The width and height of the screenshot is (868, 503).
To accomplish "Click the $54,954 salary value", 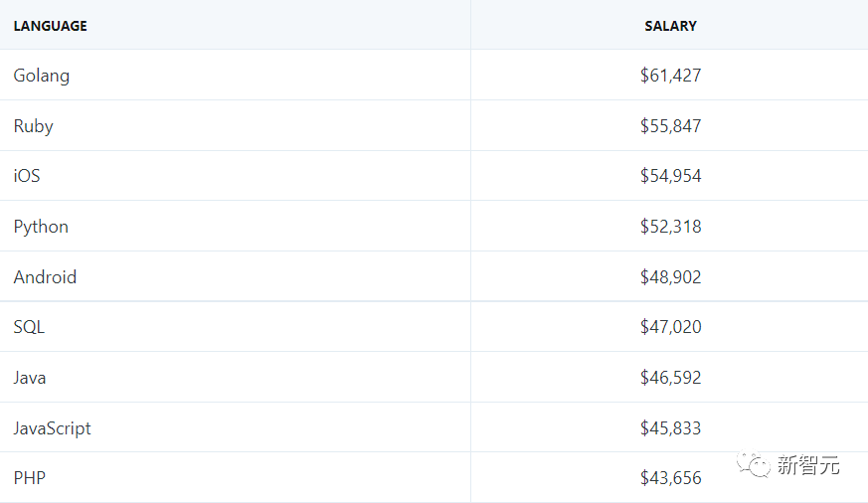I will 670,176.
